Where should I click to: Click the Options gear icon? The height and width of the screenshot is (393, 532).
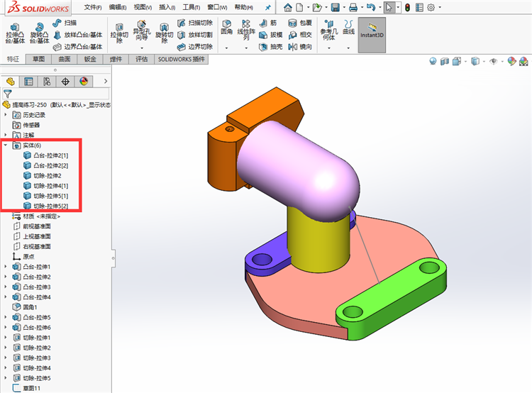coord(431,7)
